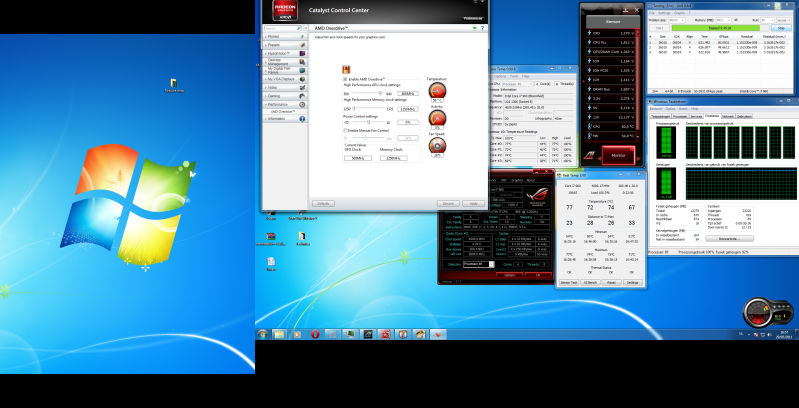The height and width of the screenshot is (408, 799).
Task: Click the Broncontrole button in Taakbeheer
Action: 729,238
